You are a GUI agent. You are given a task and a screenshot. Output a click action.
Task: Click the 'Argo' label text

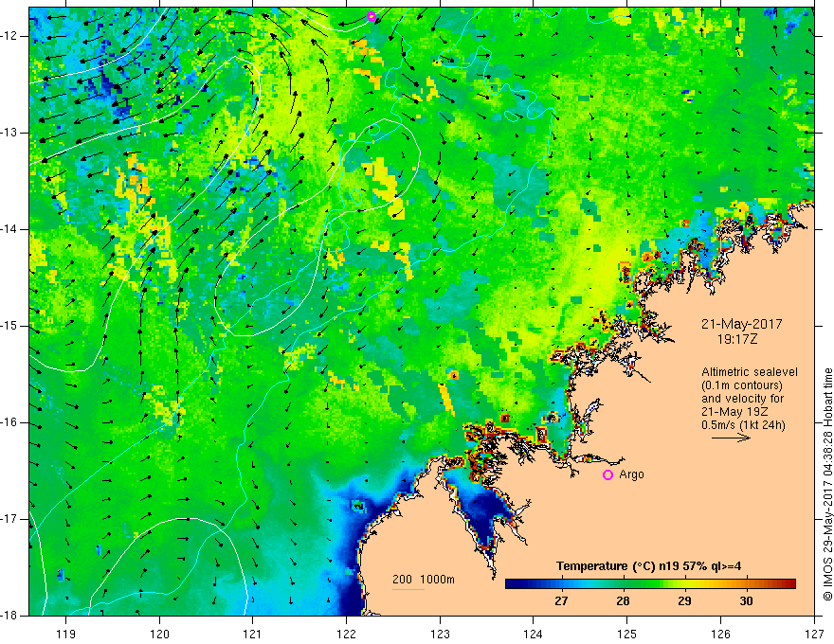[631, 474]
